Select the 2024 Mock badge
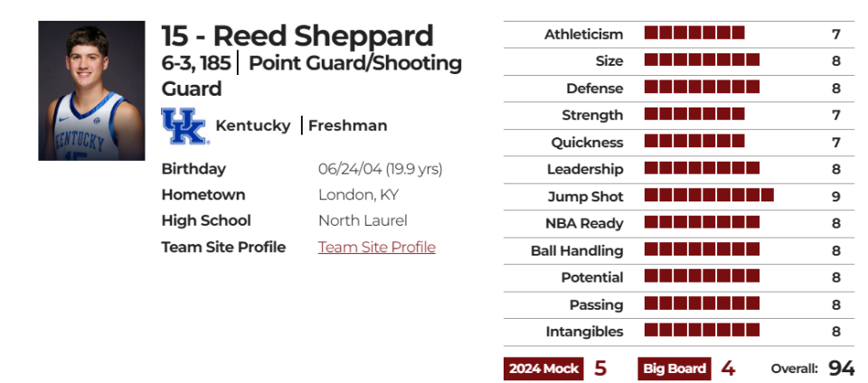 click(x=543, y=369)
